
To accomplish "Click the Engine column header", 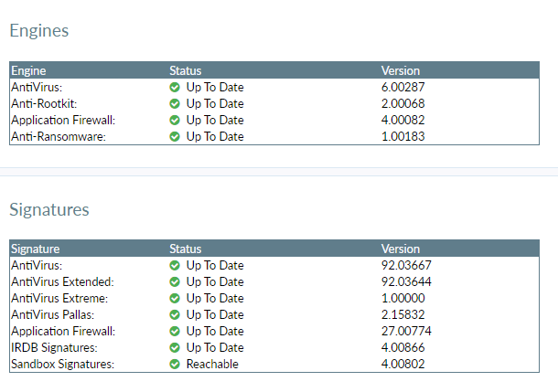I will (x=28, y=70).
